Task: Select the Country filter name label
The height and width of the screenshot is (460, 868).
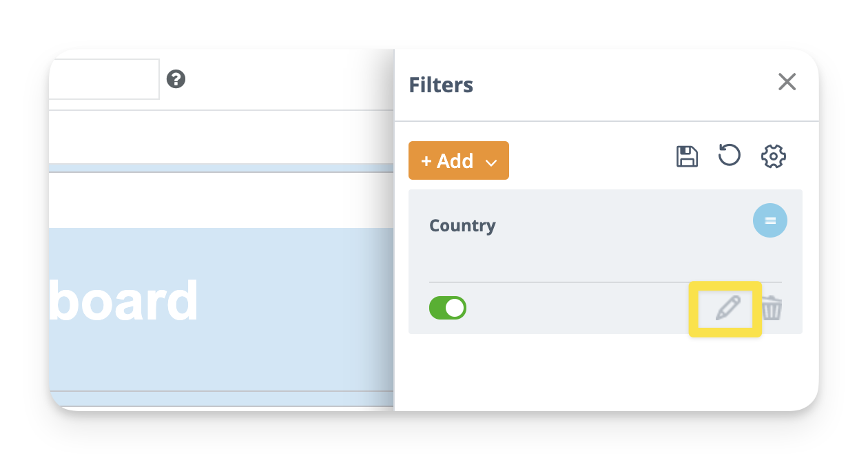Action: [462, 226]
